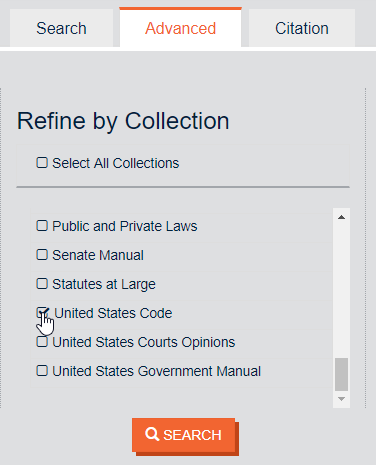Screen dimensions: 376x465
Task: Click the empty scrollbar track above thumb
Action: coord(341,291)
